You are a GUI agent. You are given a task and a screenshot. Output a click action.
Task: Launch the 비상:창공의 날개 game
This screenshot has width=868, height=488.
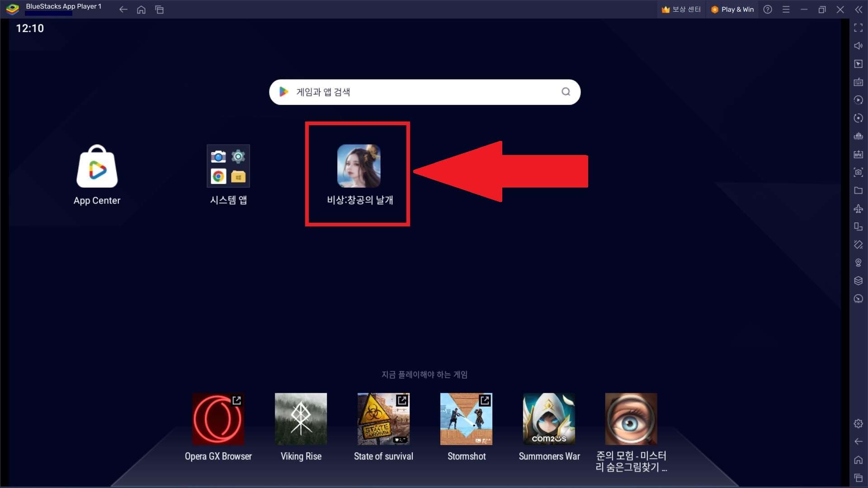tap(359, 175)
